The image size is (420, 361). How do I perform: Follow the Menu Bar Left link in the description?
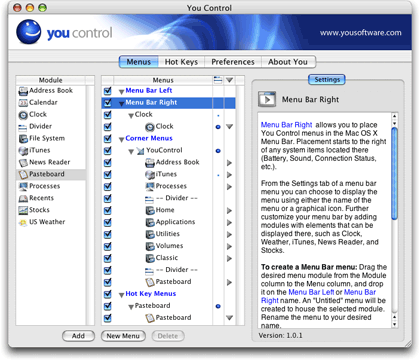click(311, 292)
